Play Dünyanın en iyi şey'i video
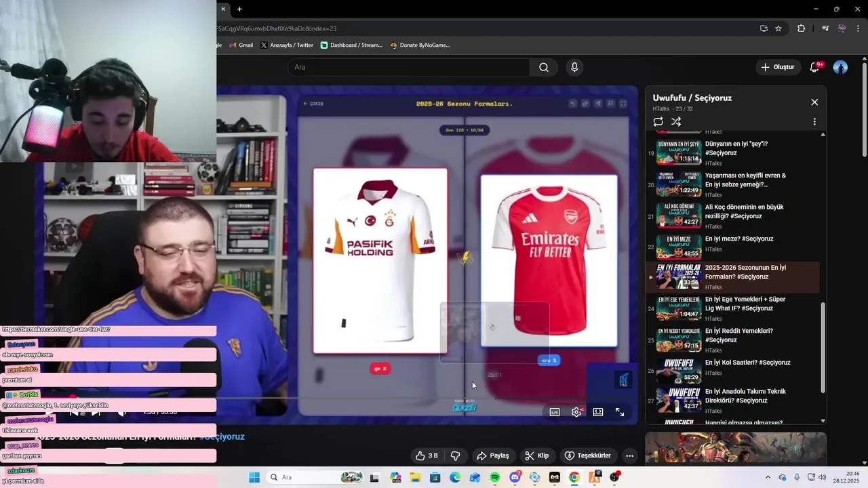The image size is (868, 488). (x=732, y=153)
